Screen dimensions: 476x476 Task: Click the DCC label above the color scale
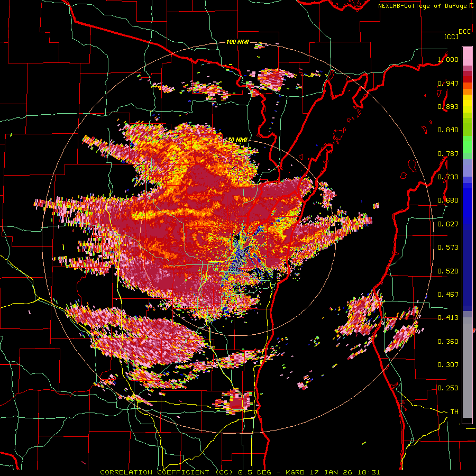coord(464,32)
